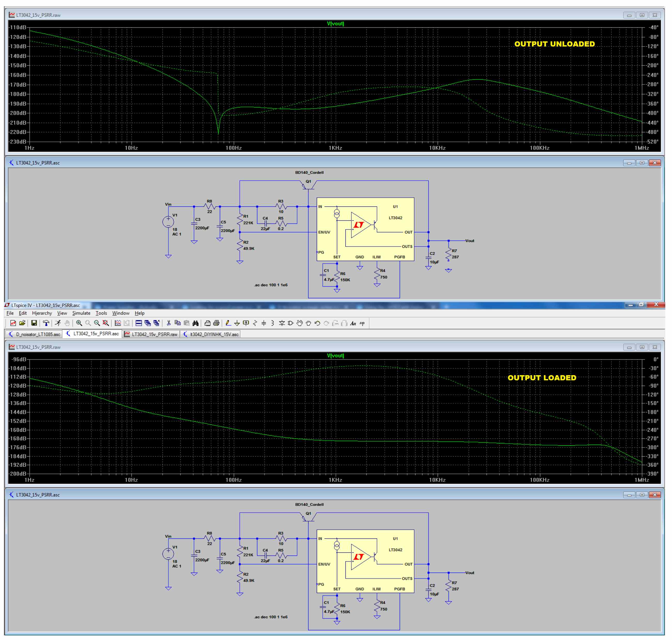Place a Resistor component tool
Image resolution: width=672 pixels, height=640 pixels.
click(255, 323)
